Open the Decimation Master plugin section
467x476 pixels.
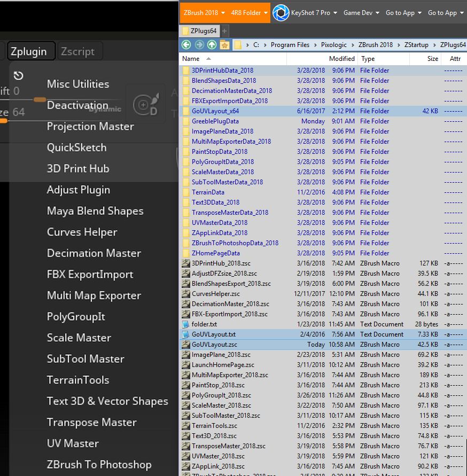(94, 253)
